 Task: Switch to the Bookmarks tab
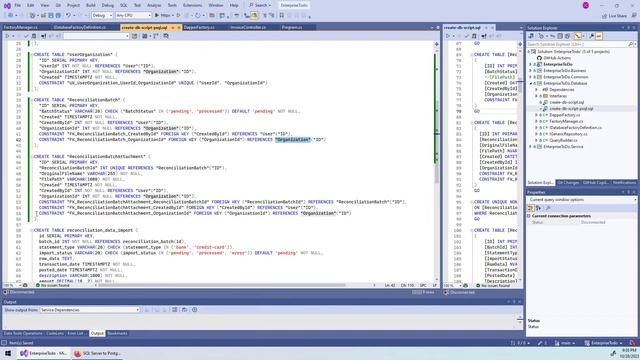pos(117,333)
